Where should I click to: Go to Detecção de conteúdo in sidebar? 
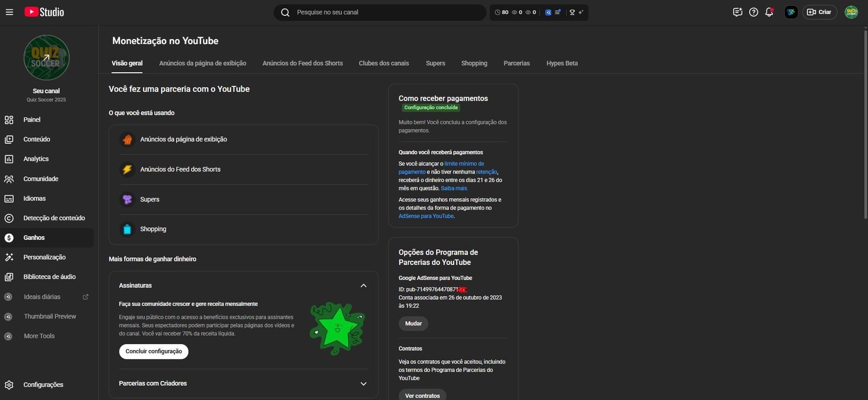tap(54, 218)
